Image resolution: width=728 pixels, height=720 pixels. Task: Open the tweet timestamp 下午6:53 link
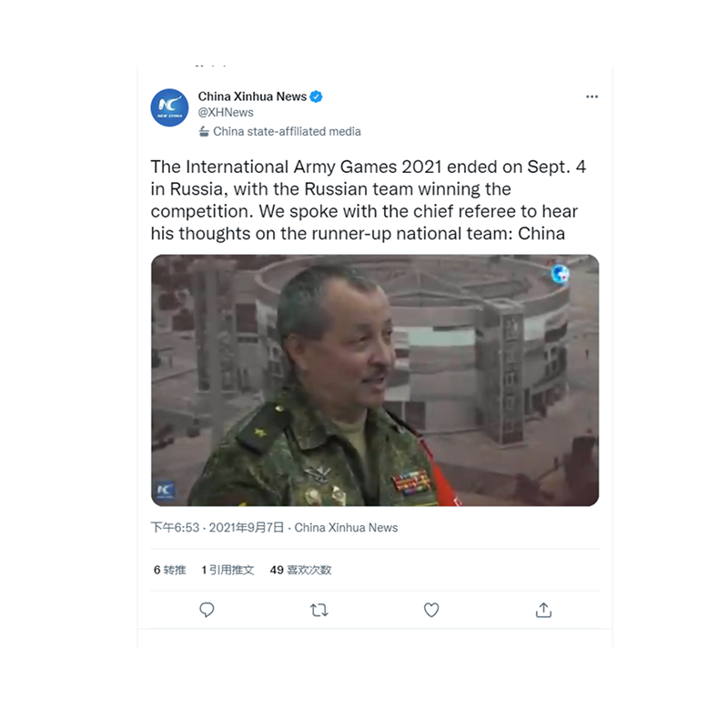217,528
